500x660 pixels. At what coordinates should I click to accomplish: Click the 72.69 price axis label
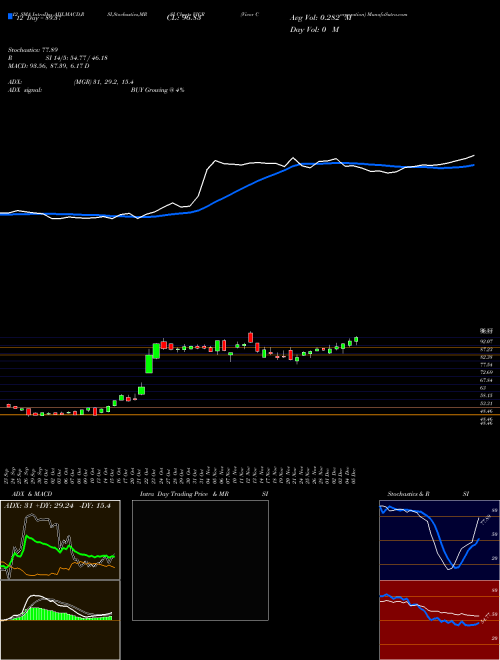coord(487,373)
